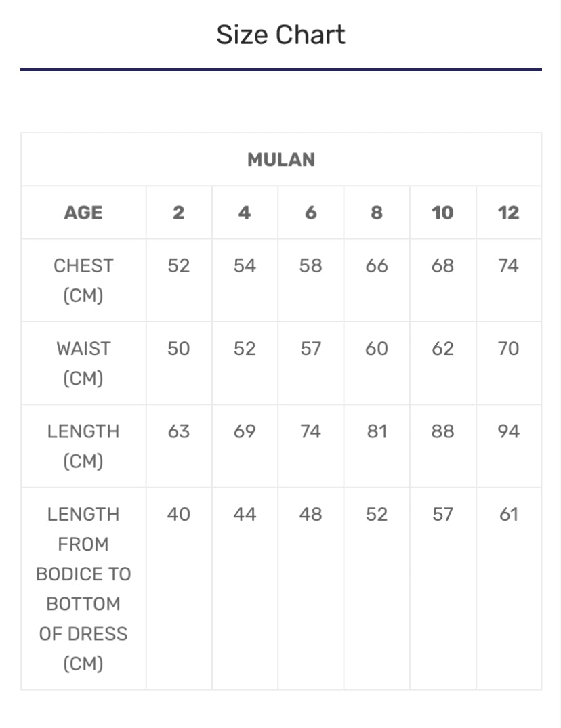
Task: Click the standalone LENGTH (CM) row label
Action: pos(83,446)
